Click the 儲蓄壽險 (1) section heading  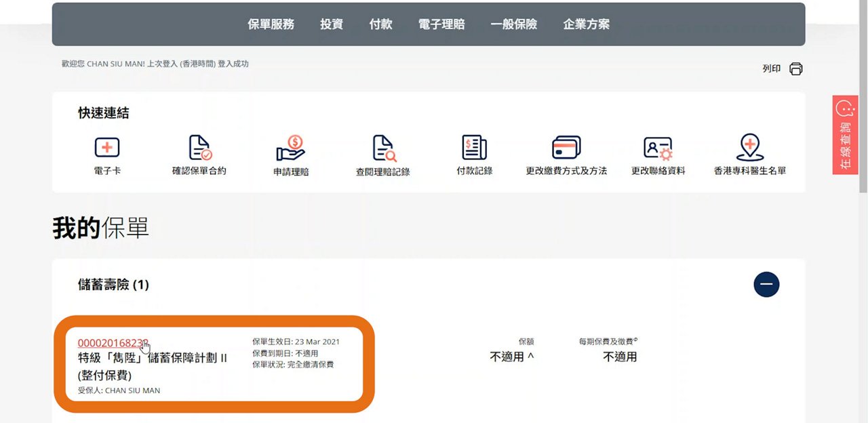113,285
